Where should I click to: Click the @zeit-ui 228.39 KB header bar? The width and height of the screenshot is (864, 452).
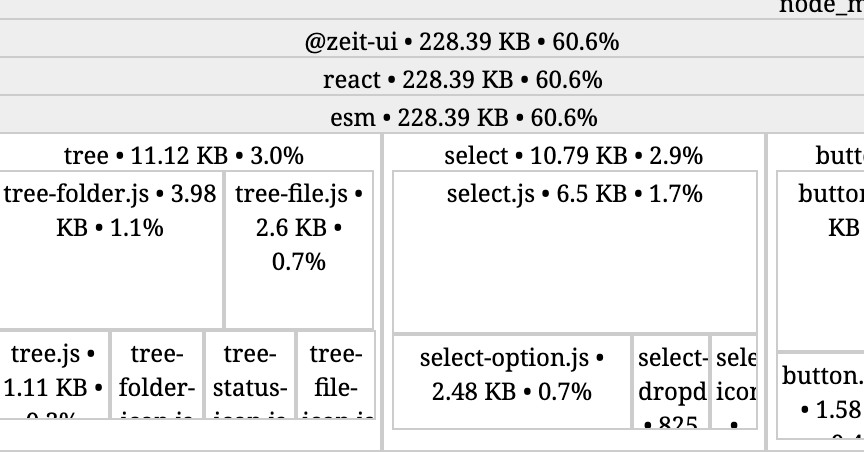461,42
